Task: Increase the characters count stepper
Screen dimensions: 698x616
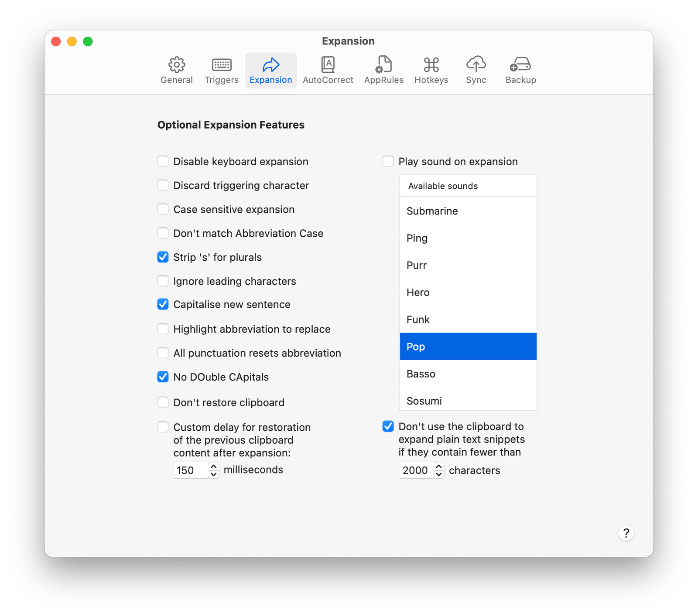Action: pos(439,466)
